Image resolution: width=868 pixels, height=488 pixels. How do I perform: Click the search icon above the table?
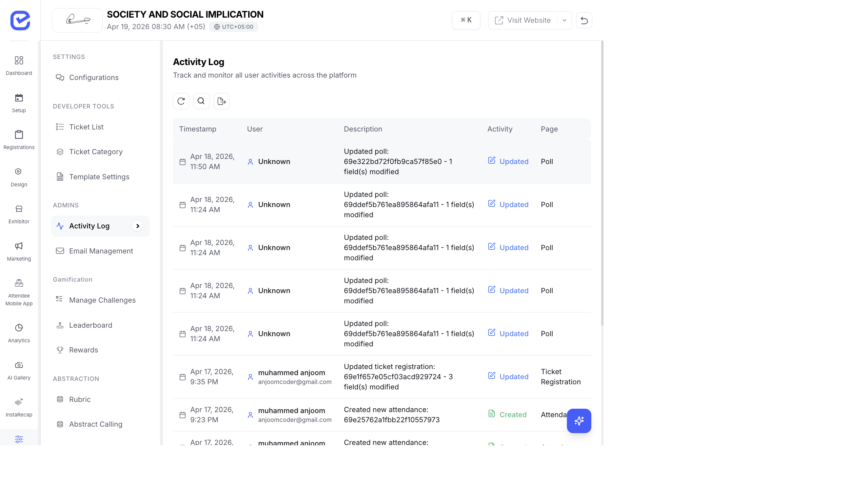click(201, 101)
